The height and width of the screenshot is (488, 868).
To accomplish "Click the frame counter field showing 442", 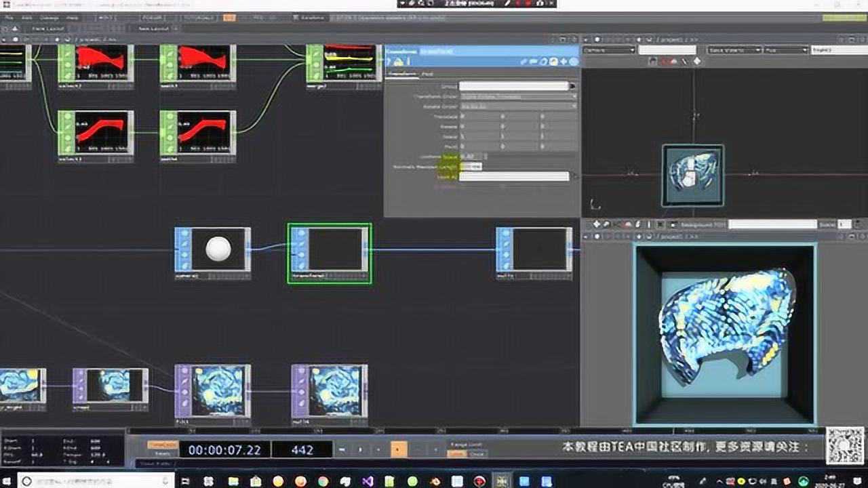I will click(302, 449).
